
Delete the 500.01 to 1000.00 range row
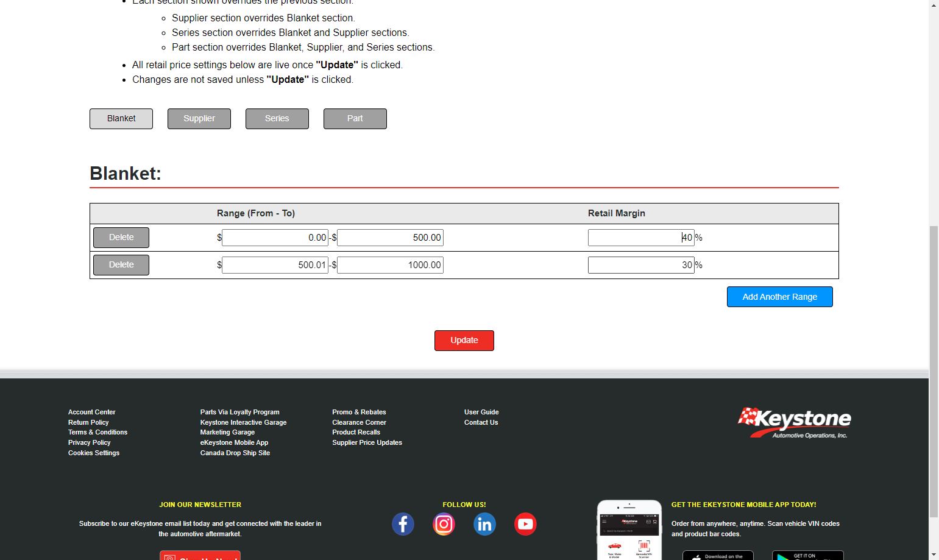(121, 265)
